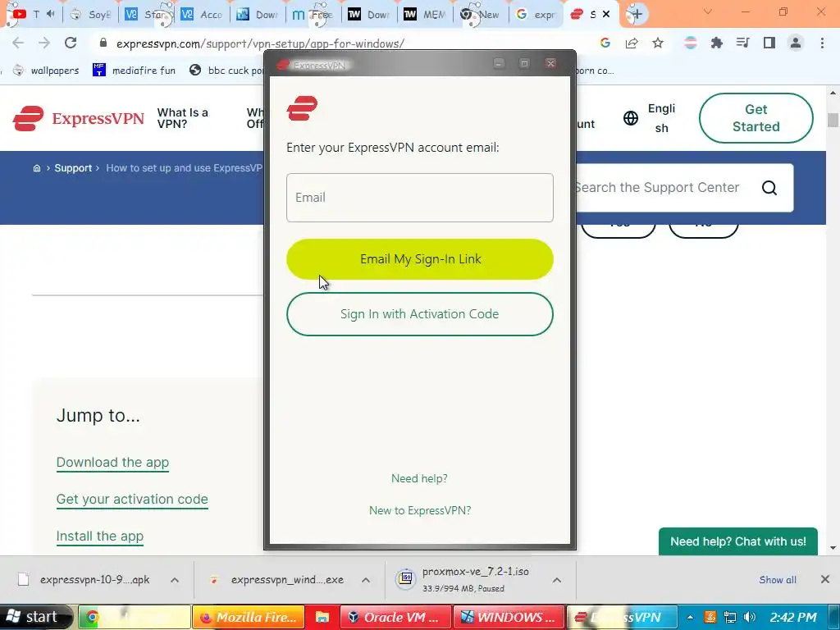The image size is (840, 630).
Task: Switch to the MEM tab
Action: point(426,15)
